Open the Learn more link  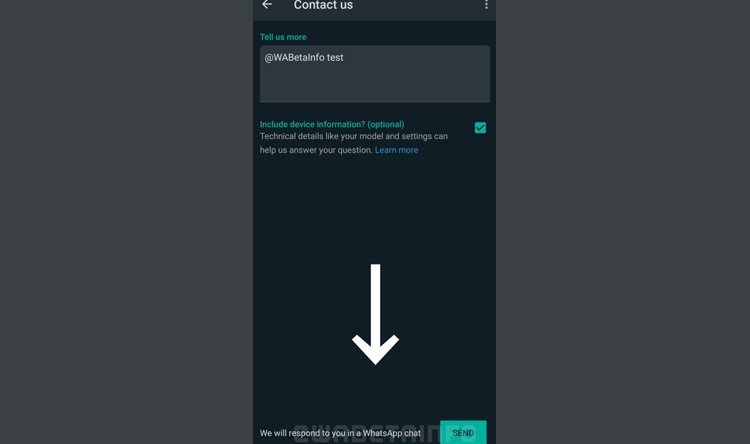point(397,150)
